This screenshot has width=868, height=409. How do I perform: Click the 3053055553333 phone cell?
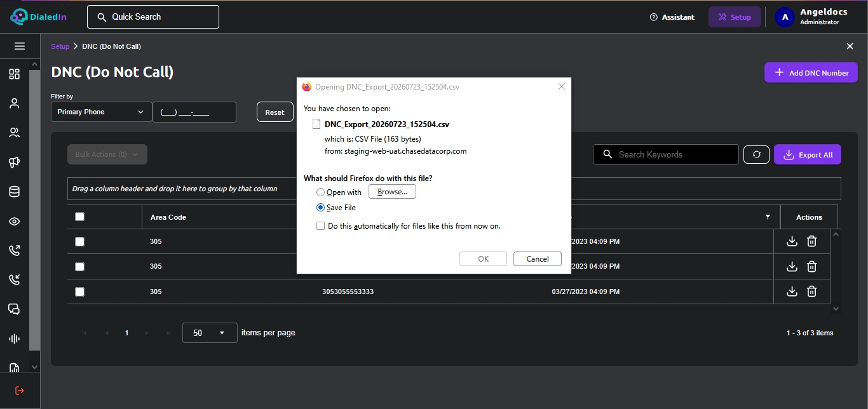click(x=348, y=292)
